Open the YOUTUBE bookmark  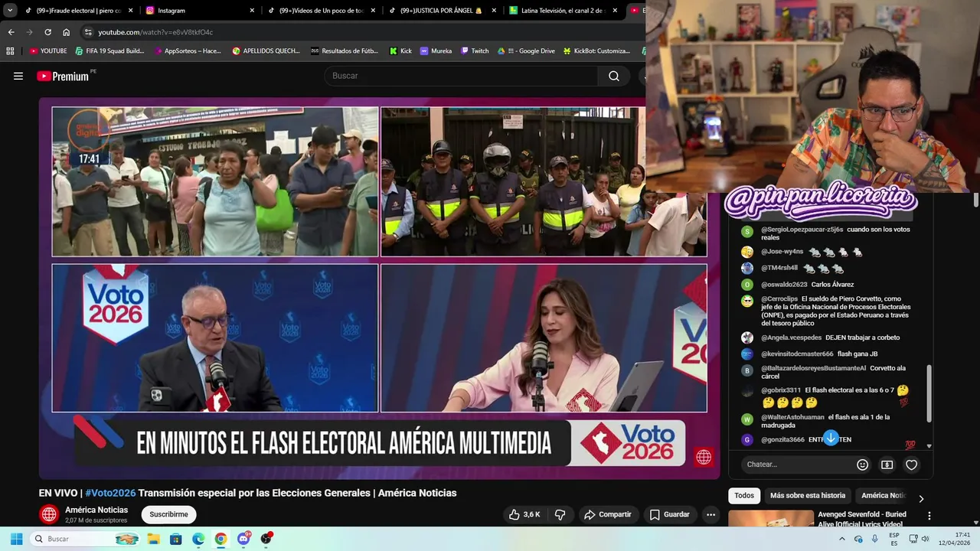(x=47, y=51)
